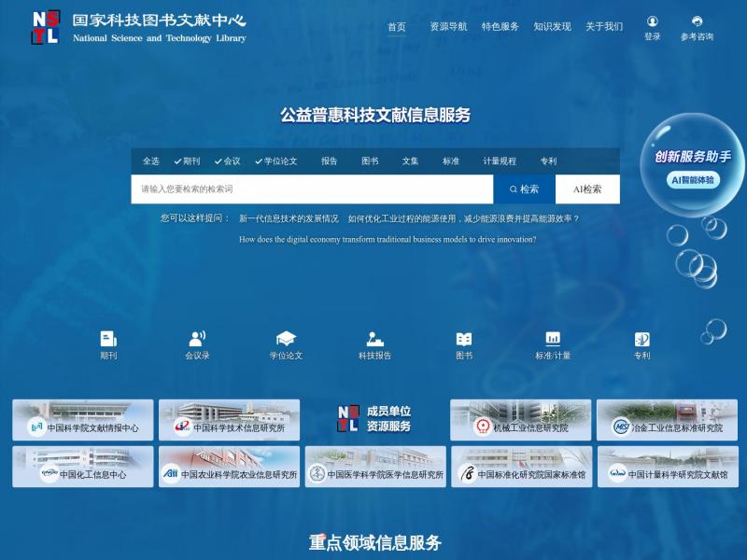Viewport: 747px width, 560px height.
Task: Check the 文集 resource type
Action: point(410,161)
